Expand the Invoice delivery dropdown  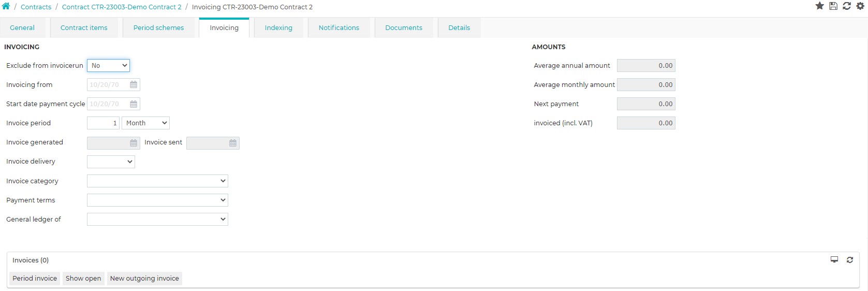pos(111,162)
